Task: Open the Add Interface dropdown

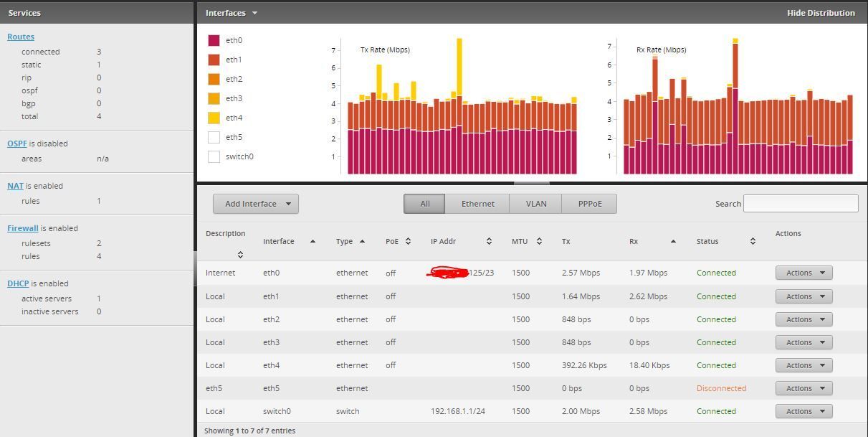Action: (256, 204)
